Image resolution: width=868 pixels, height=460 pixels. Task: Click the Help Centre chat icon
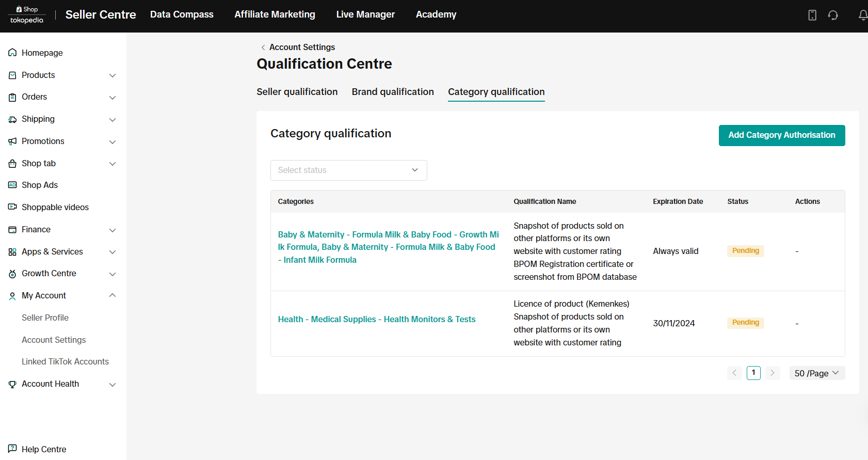12,449
